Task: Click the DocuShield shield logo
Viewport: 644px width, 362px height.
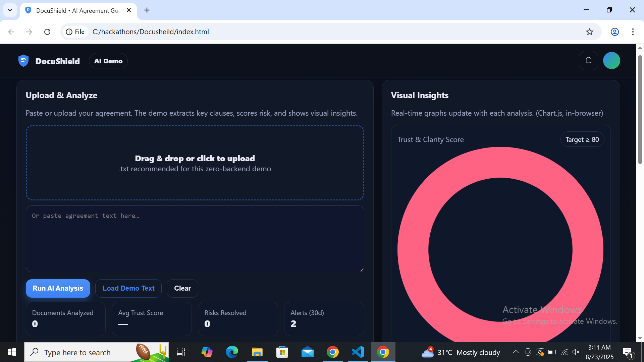Action: tap(23, 61)
